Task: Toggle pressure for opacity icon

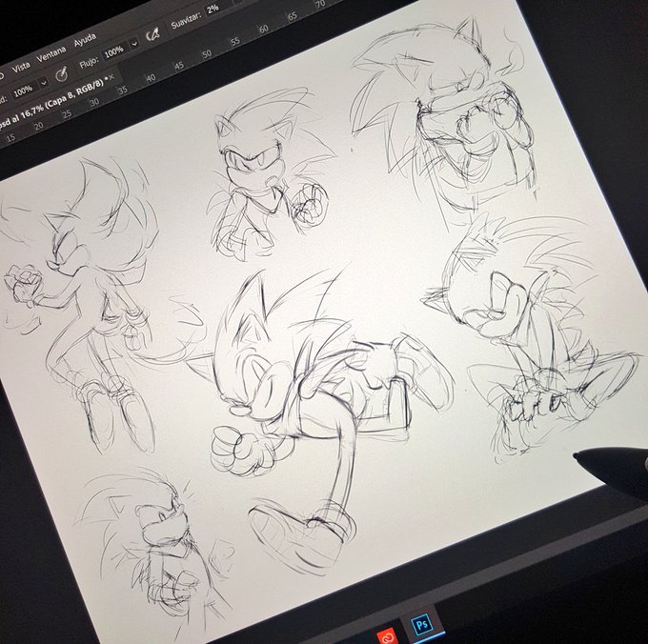Action: click(62, 74)
